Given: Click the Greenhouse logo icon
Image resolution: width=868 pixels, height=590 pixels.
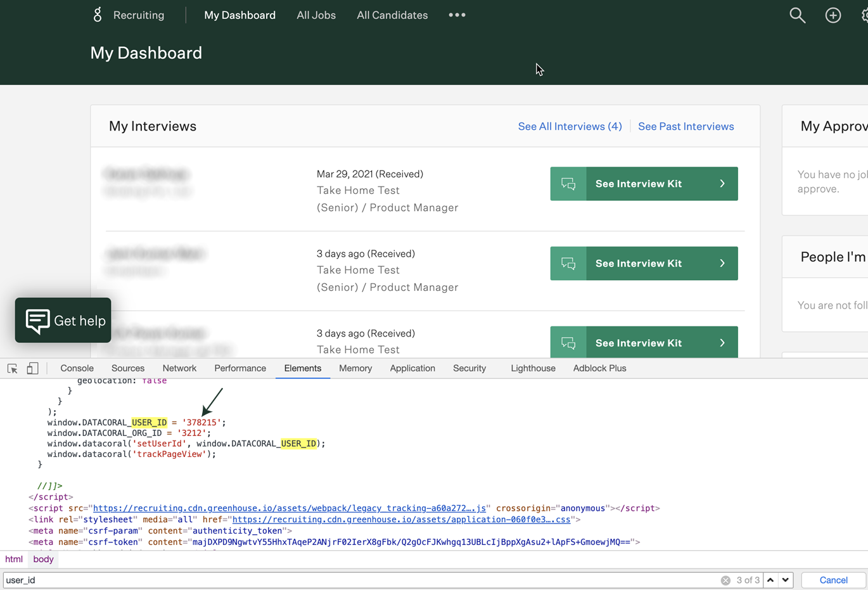Looking at the screenshot, I should point(98,15).
